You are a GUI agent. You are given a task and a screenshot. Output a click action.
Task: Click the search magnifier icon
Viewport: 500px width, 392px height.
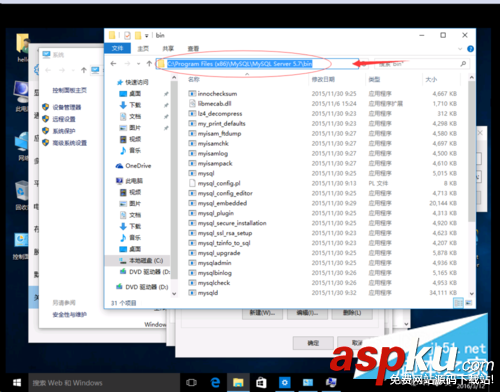(x=463, y=64)
